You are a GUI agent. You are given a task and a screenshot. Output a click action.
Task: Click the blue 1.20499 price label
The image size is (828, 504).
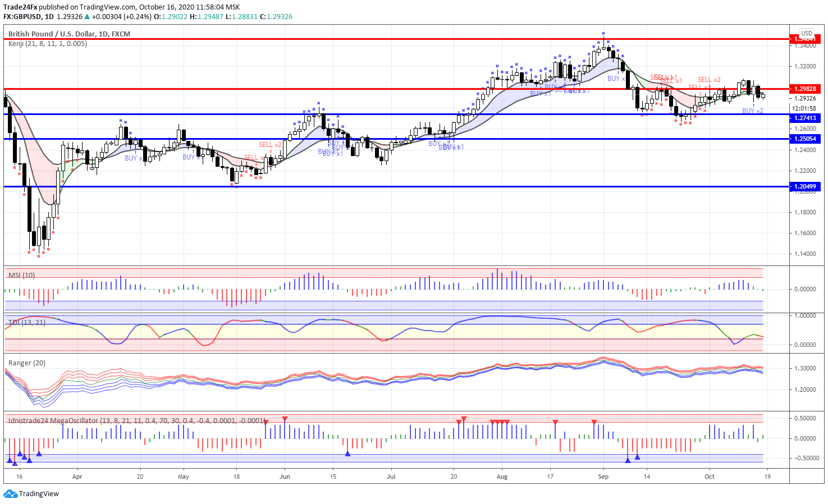tap(805, 186)
